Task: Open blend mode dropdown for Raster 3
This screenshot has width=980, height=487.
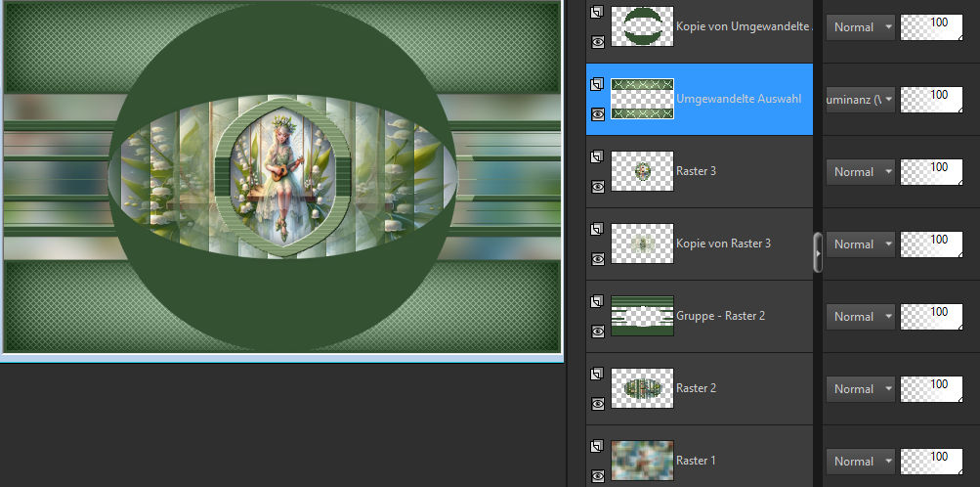Action: 861,172
